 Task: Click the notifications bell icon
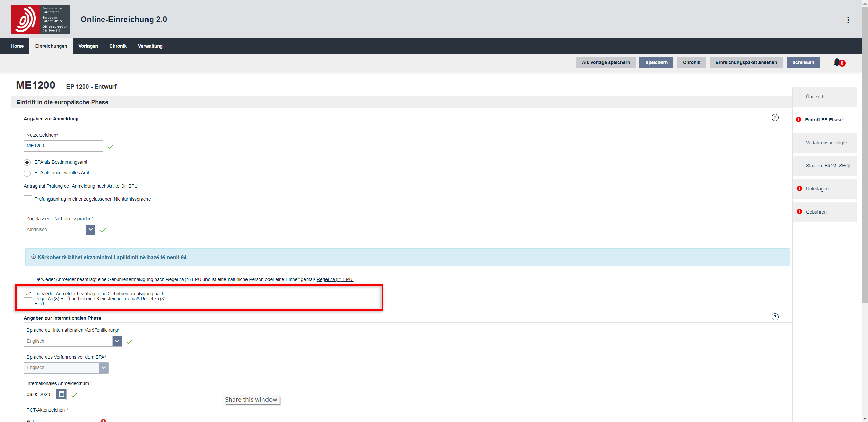[837, 62]
